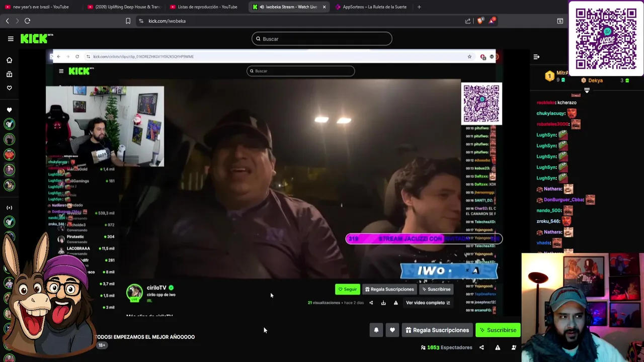Open the site settings icon in address bar
644x362 pixels.
[141, 21]
